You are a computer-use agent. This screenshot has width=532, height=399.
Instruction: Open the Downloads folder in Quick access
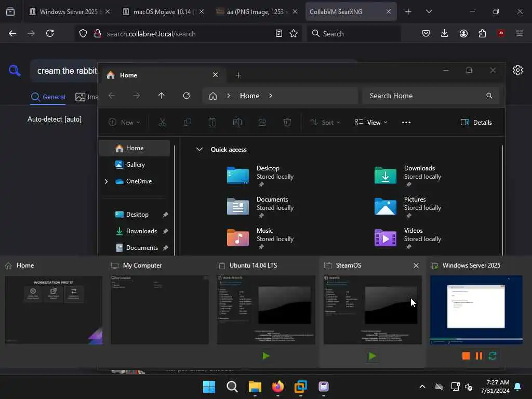(x=408, y=176)
